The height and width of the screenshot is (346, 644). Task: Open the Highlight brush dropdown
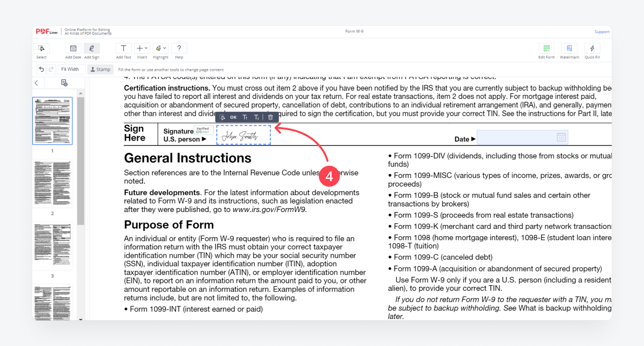coord(161,48)
